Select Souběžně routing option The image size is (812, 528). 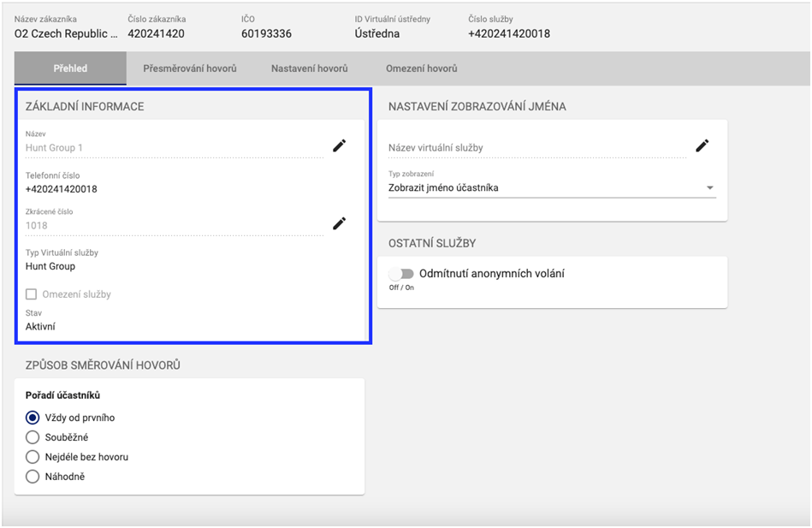coord(33,437)
